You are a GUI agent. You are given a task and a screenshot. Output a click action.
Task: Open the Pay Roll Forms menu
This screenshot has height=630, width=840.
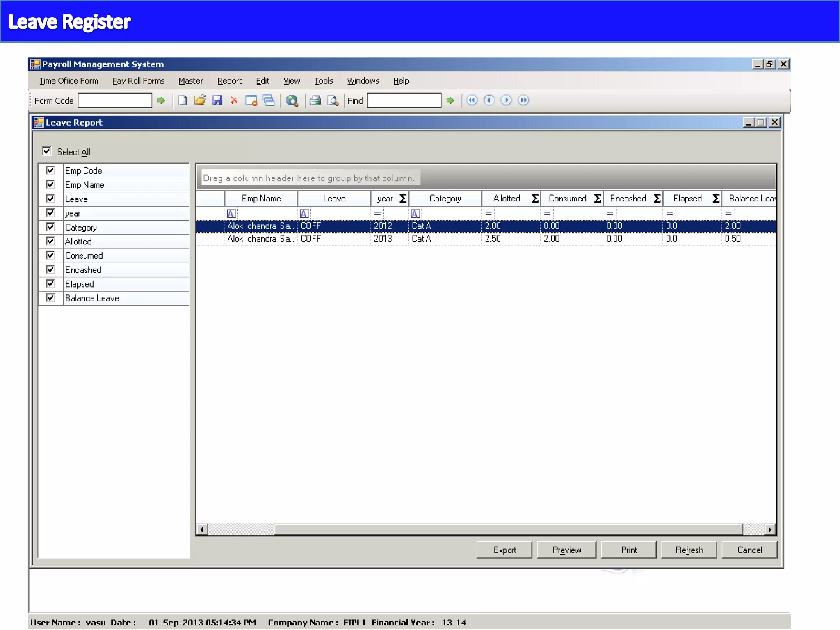(138, 81)
